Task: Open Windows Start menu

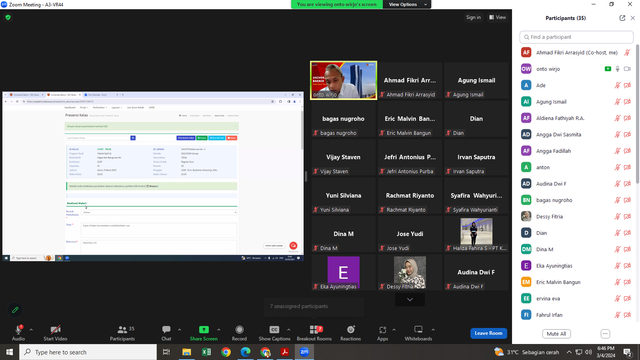Action: (9, 352)
